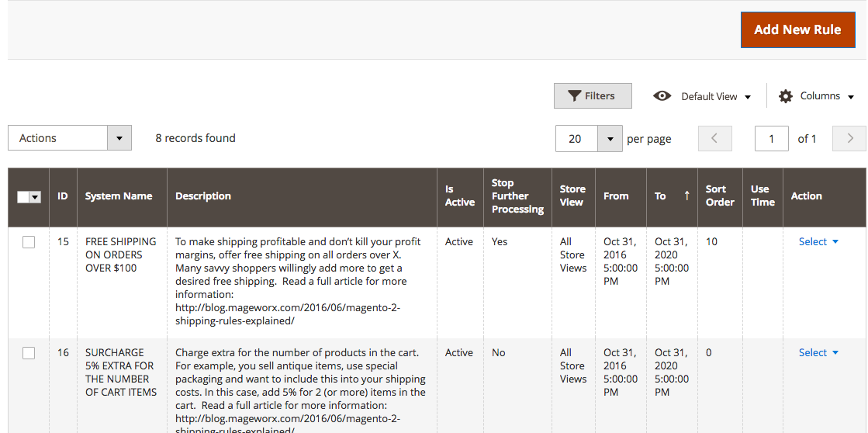This screenshot has width=868, height=433.
Task: Toggle the select-all checkbox in header
Action: pos(22,197)
